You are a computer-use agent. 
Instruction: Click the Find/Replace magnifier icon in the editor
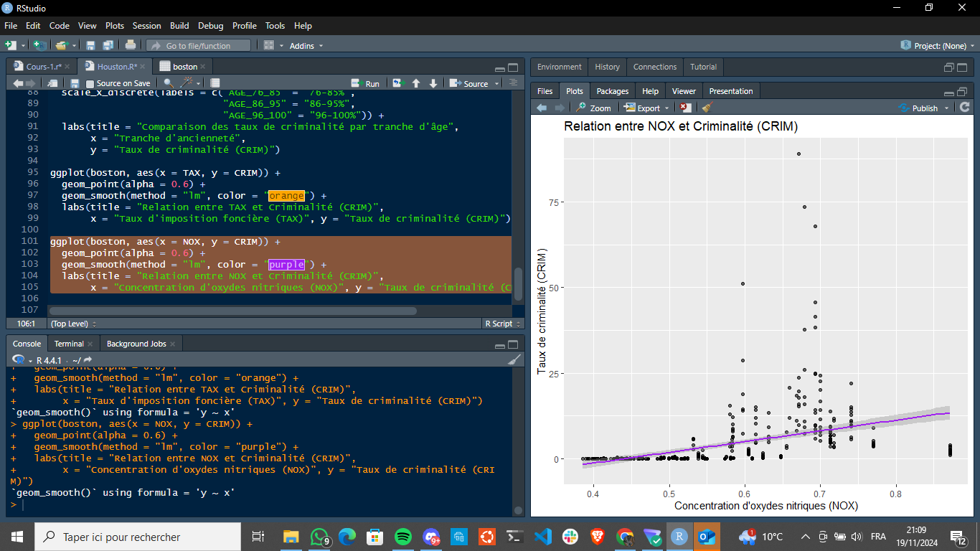pos(169,83)
